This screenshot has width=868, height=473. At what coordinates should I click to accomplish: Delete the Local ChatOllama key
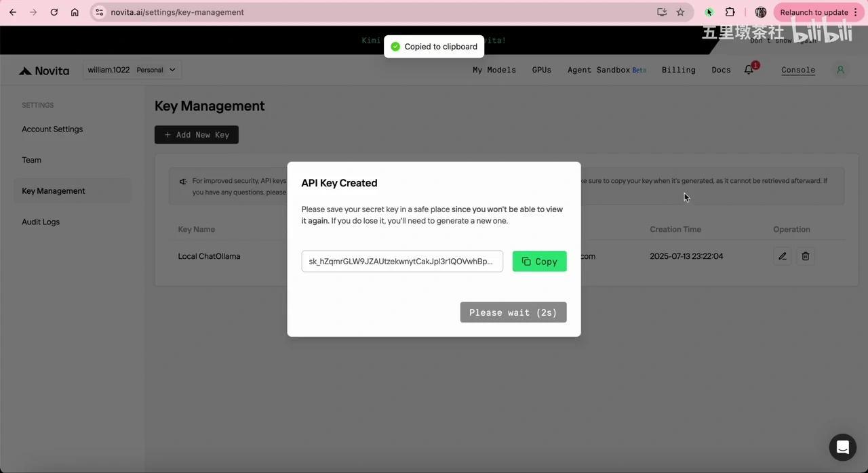(x=806, y=256)
